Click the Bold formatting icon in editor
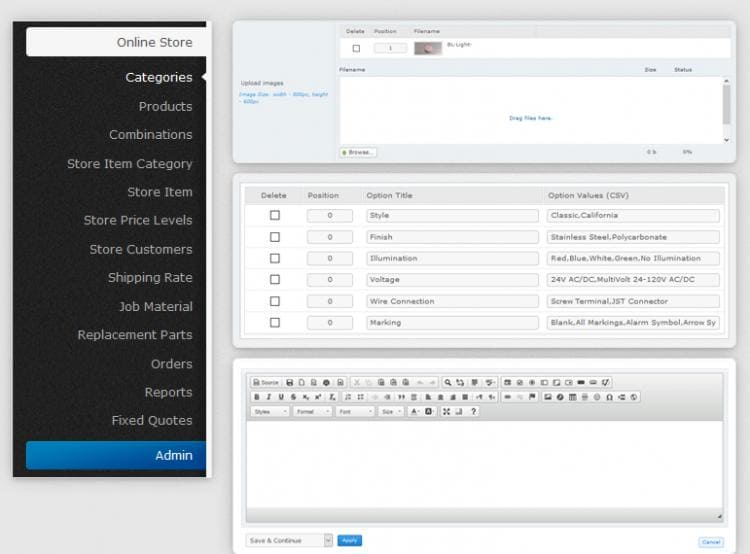Screen dimensions: 750x554 coord(256,397)
